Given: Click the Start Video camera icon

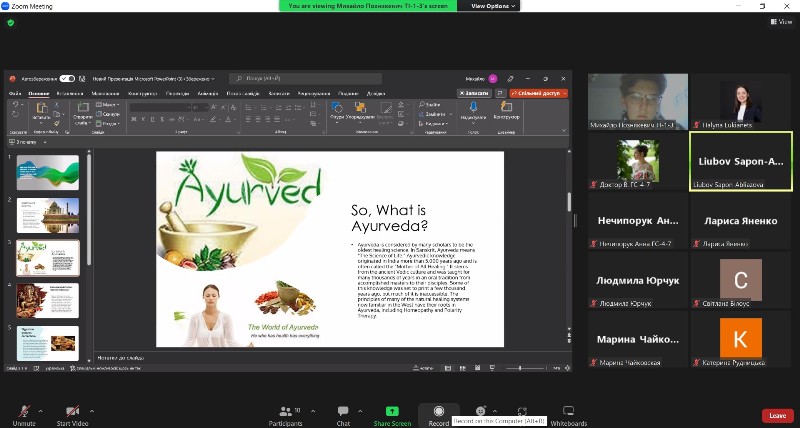Looking at the screenshot, I should (x=72, y=411).
